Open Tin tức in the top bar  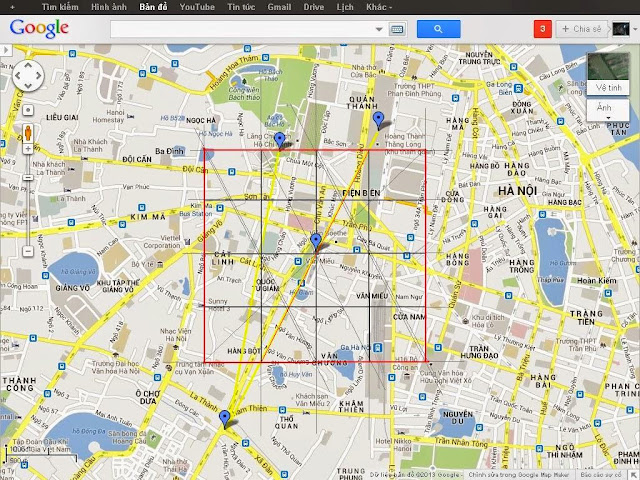[x=241, y=7]
